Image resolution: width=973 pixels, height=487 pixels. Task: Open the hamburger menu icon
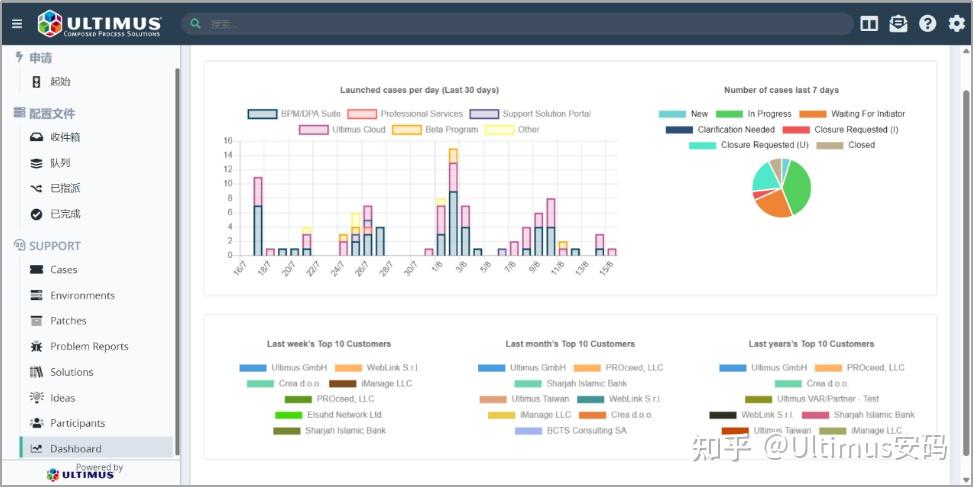(x=17, y=24)
